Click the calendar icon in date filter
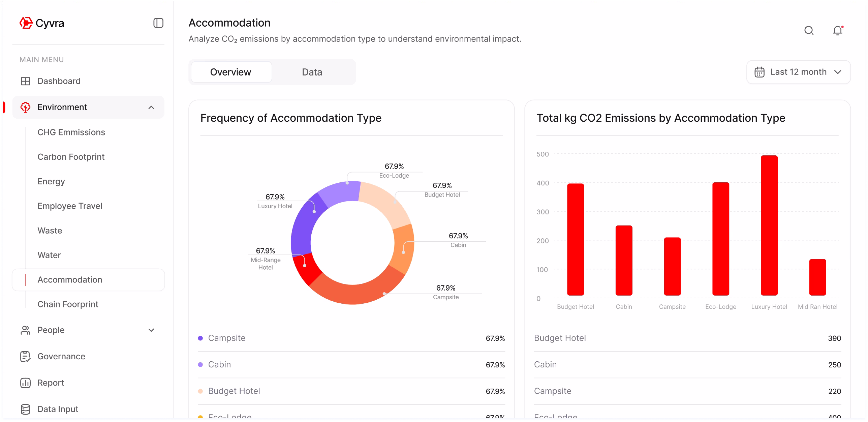868x422 pixels. [759, 72]
